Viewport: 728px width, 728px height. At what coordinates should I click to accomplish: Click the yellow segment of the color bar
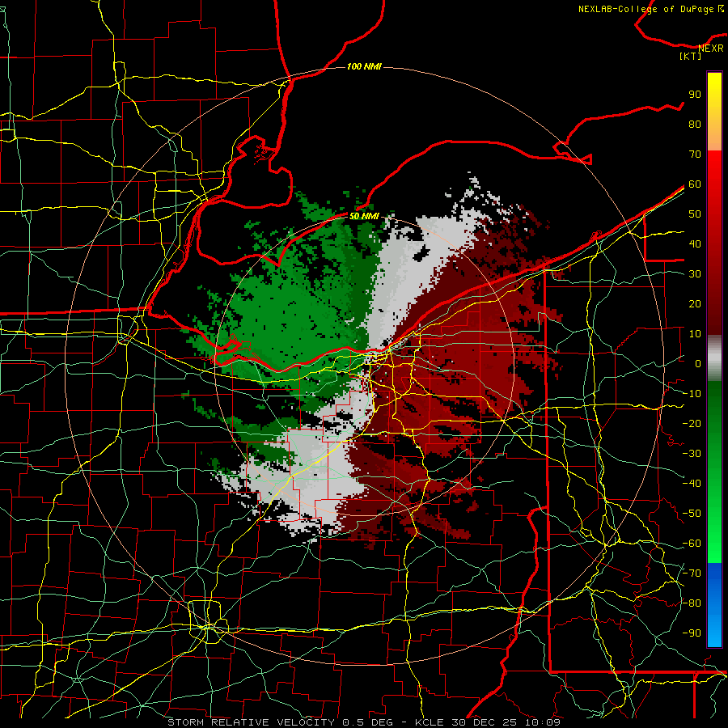pyautogui.click(x=714, y=112)
